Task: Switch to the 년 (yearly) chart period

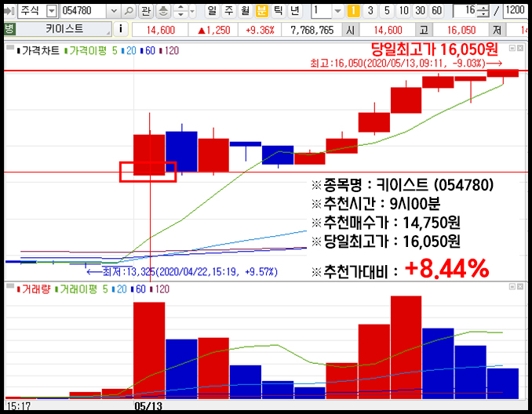Action: (x=295, y=11)
